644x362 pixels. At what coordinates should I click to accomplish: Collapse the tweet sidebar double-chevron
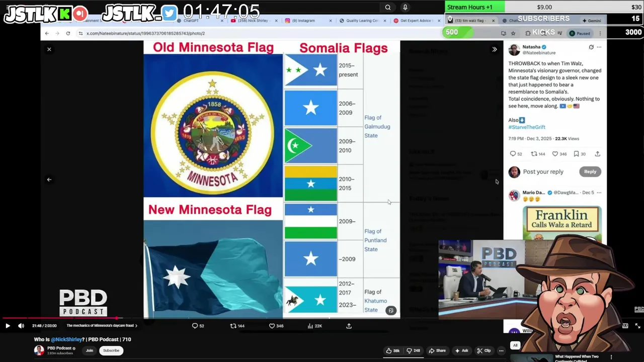[495, 49]
